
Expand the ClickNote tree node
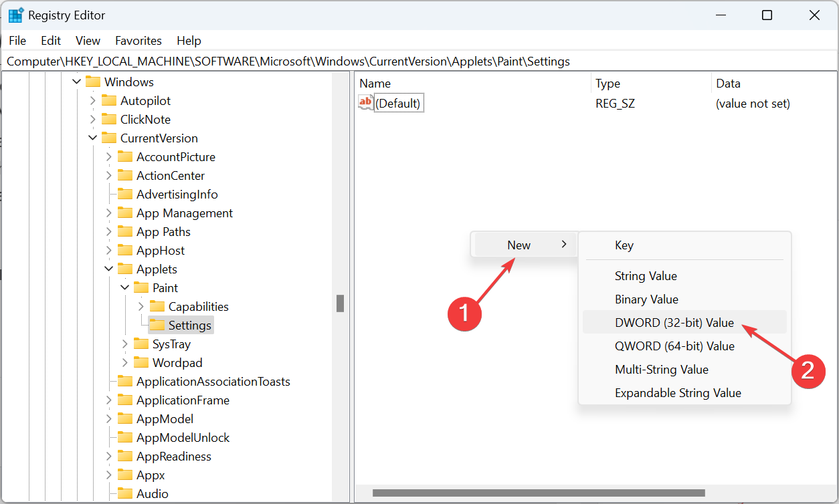(x=92, y=120)
